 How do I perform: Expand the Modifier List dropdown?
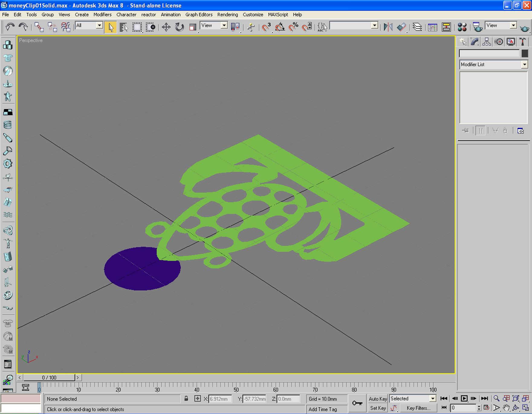click(493, 64)
